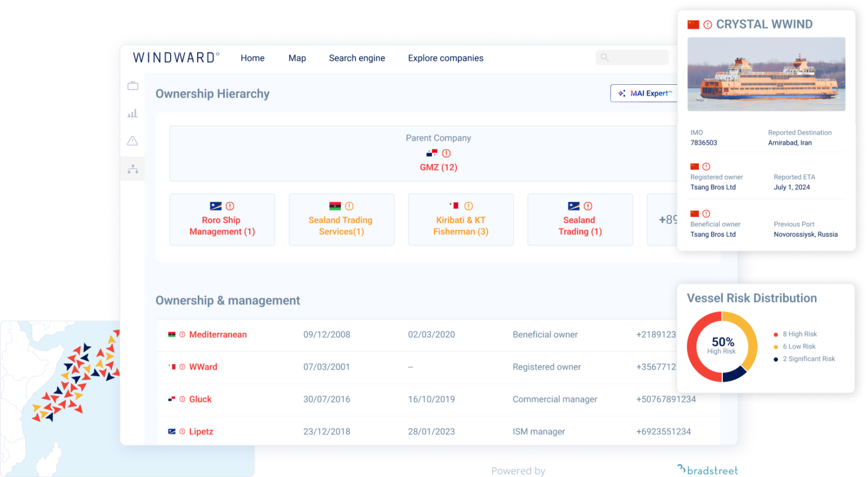Click the alert icon on Kiribati & KT Fisherman
The image size is (868, 477).
point(468,206)
